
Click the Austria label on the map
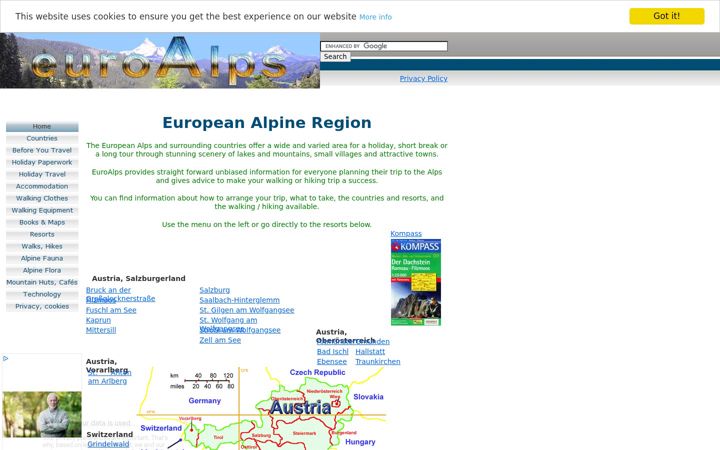[x=300, y=408]
